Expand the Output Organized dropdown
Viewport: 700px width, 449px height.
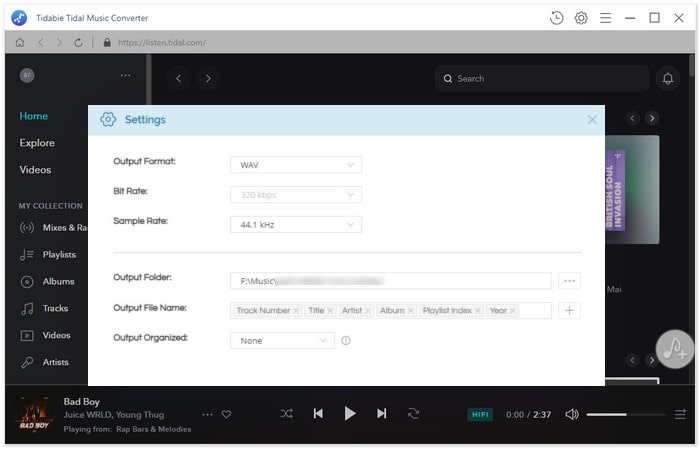pos(282,341)
